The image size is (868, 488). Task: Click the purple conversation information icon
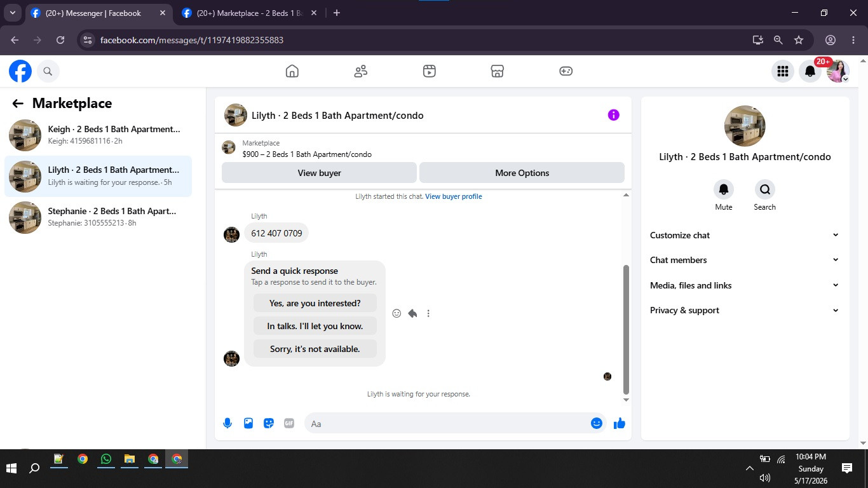(613, 115)
